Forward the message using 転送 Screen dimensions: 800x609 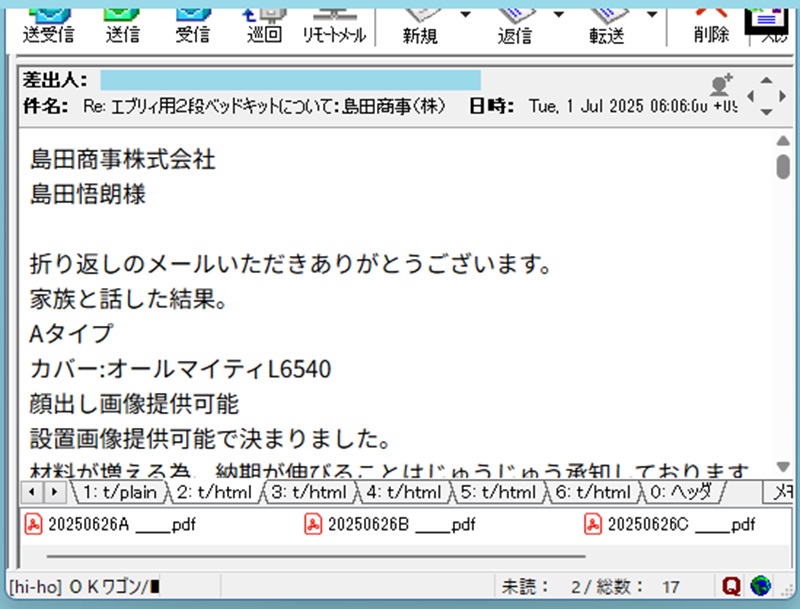pos(607,23)
